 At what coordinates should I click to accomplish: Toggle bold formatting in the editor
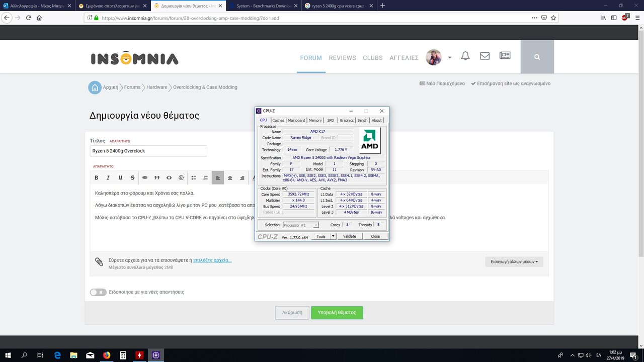pyautogui.click(x=97, y=177)
